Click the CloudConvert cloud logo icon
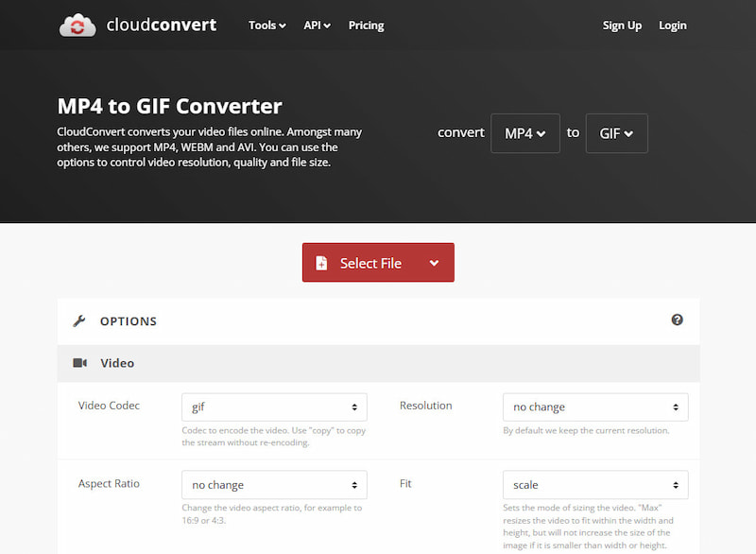 point(77,26)
